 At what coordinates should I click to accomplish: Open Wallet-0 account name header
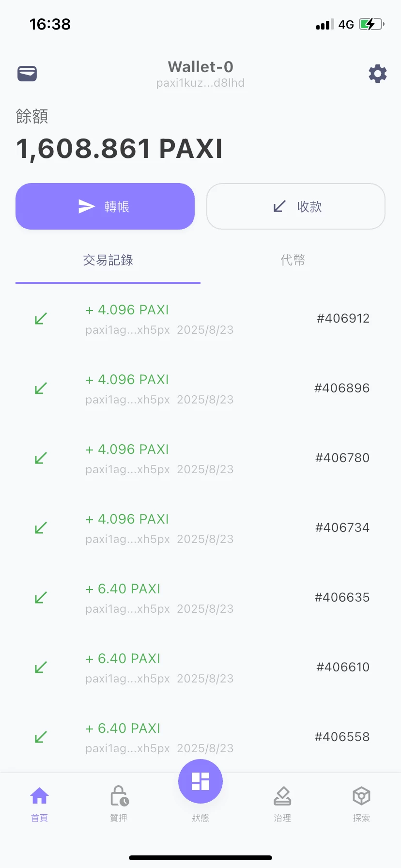(200, 67)
